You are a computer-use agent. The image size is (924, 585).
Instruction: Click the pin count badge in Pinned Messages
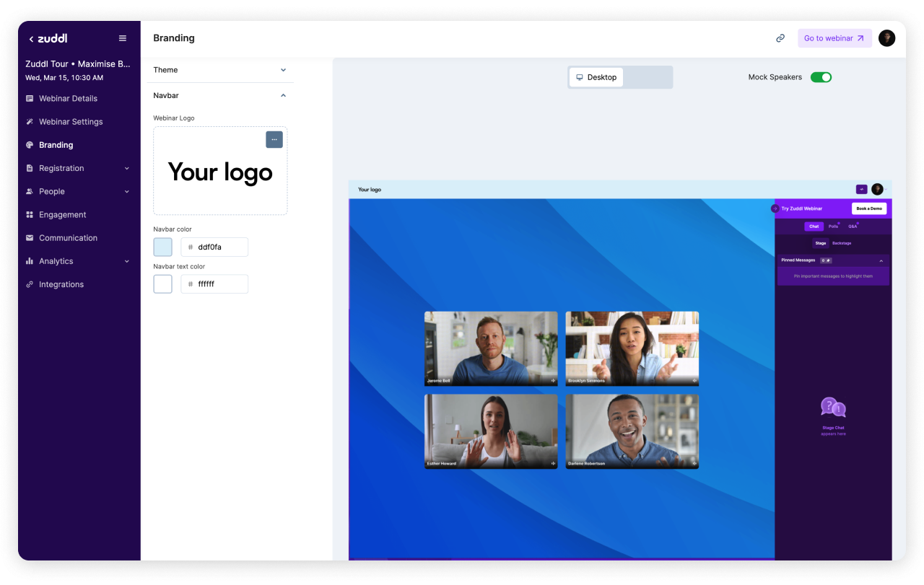826,260
